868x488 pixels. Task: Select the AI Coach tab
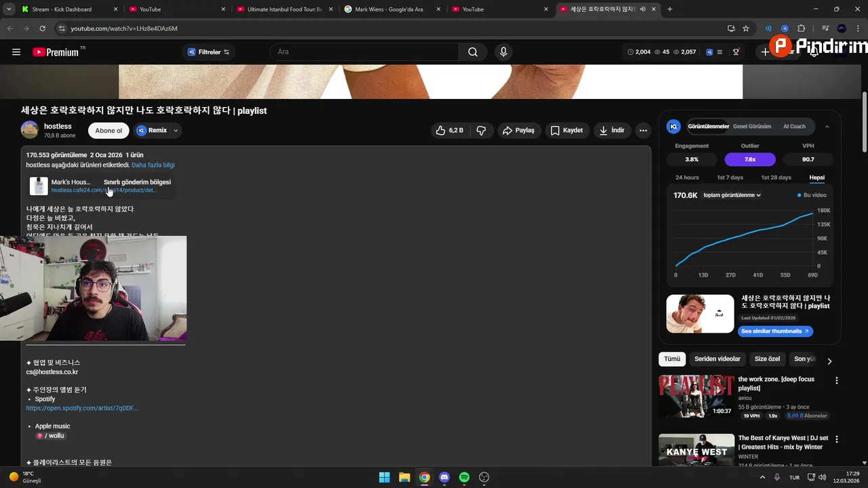coord(794,126)
